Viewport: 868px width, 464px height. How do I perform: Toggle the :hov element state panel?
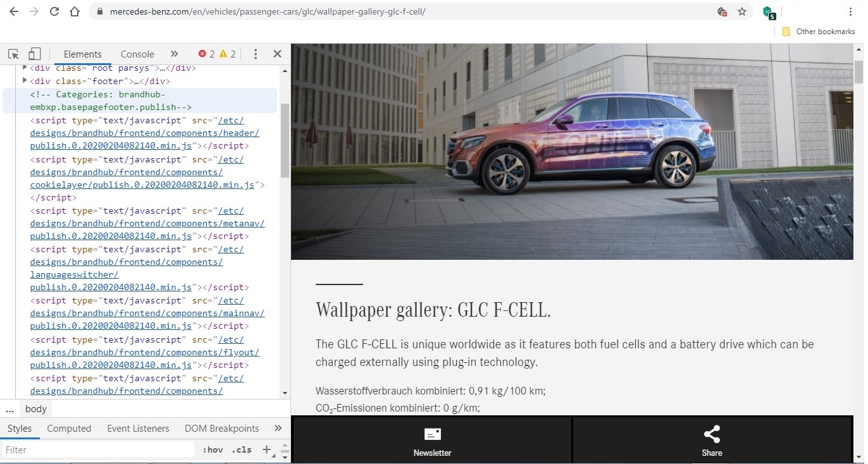213,450
